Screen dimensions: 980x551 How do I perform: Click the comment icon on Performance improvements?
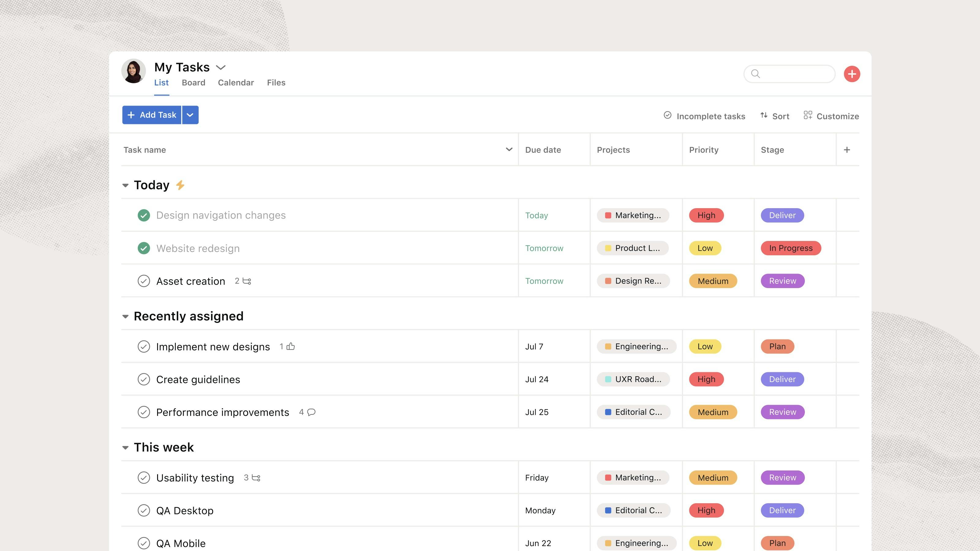pyautogui.click(x=310, y=412)
